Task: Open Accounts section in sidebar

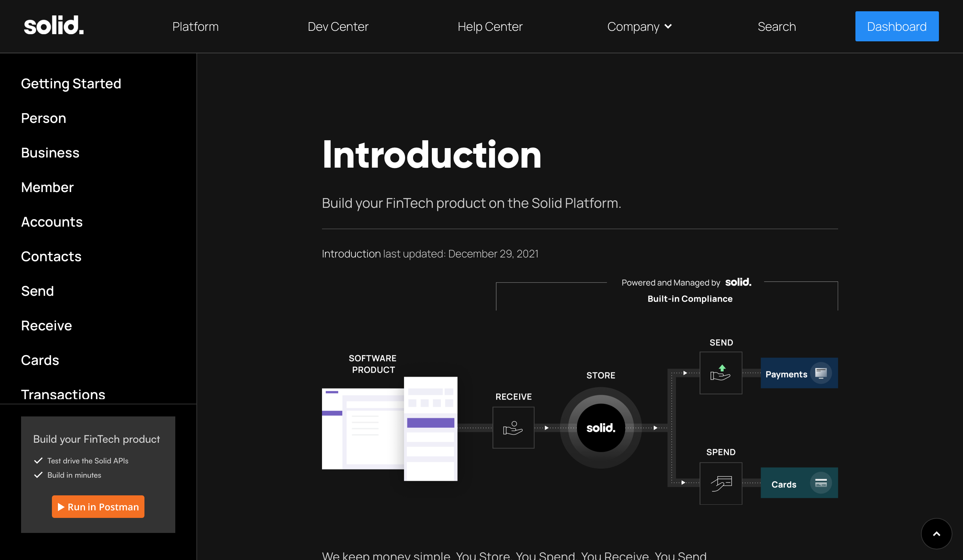Action: [52, 222]
